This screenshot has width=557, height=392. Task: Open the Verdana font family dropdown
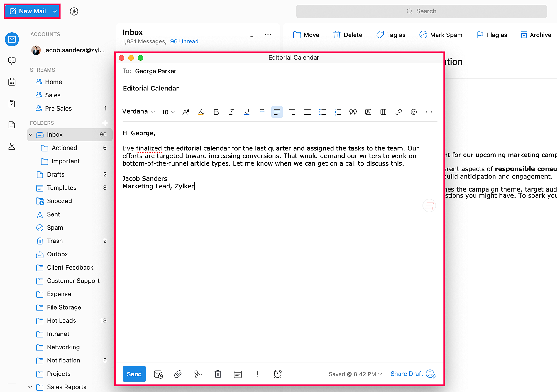(x=138, y=111)
